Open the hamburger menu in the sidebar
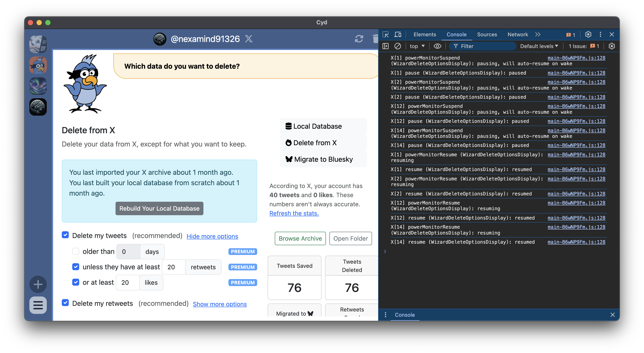This screenshot has width=644, height=353. click(38, 305)
